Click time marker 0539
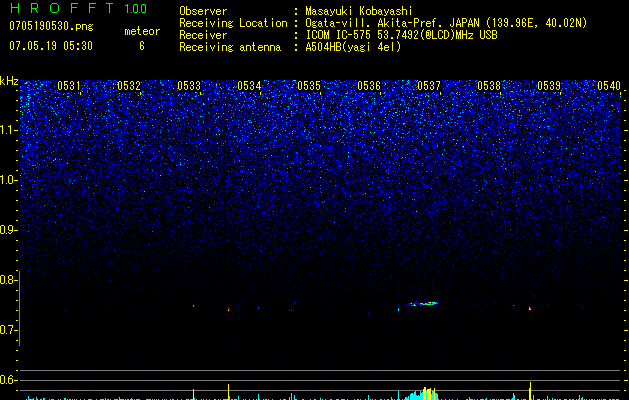Screen dimensions: 629x400 tap(549, 85)
